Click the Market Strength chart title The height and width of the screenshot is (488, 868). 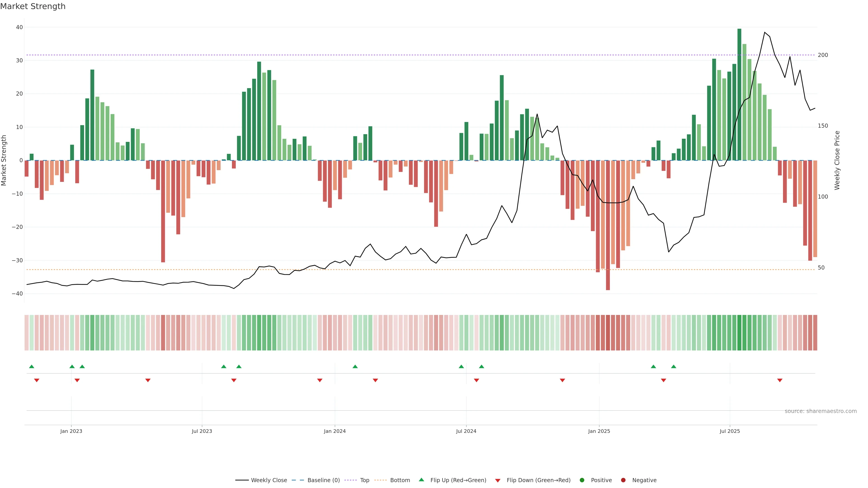click(33, 6)
